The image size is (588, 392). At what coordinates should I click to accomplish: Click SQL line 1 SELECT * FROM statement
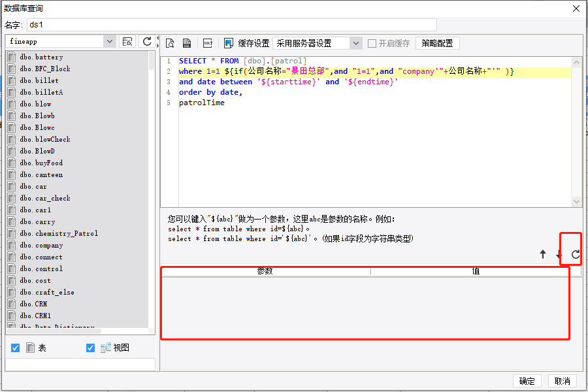tap(242, 61)
